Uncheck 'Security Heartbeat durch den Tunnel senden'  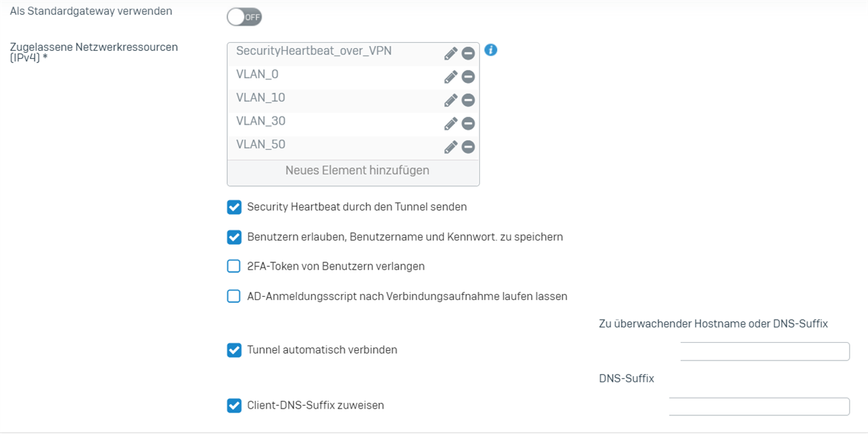click(x=234, y=207)
